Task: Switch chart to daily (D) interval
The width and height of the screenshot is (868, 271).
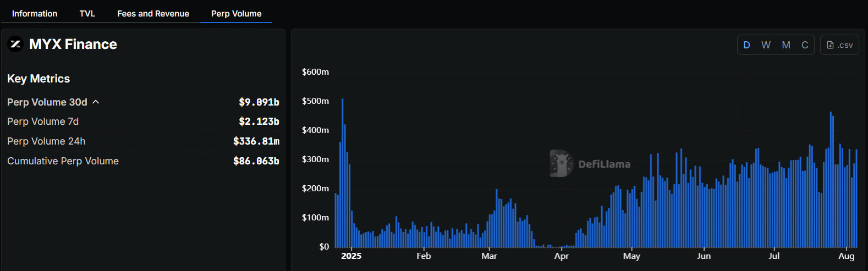Action: point(746,45)
